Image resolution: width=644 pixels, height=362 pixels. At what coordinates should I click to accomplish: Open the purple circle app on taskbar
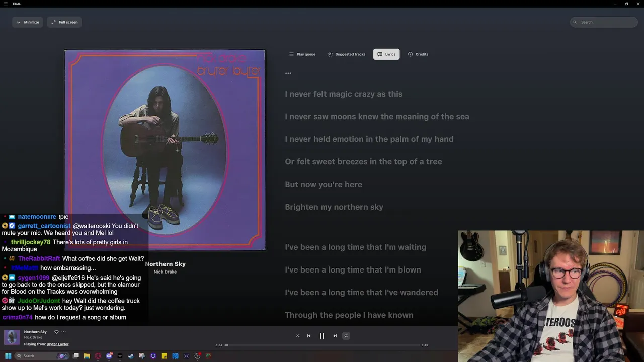point(153,356)
